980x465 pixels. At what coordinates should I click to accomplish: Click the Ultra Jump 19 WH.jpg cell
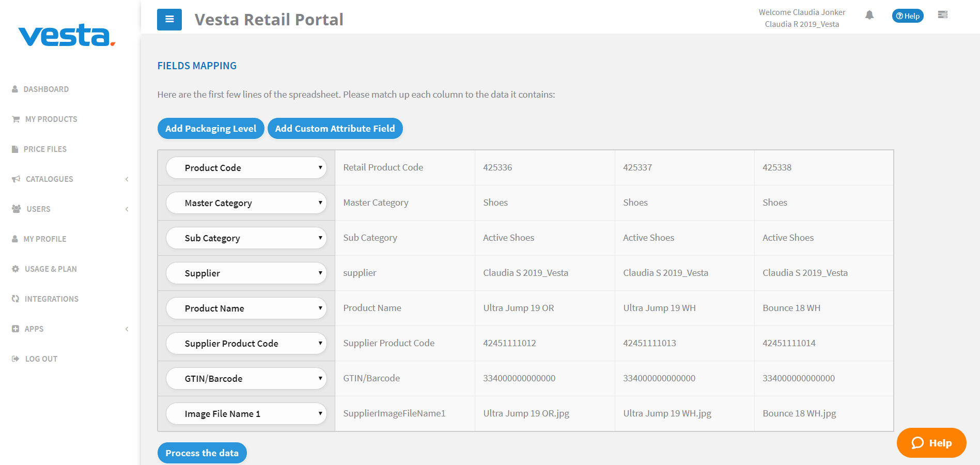click(685, 413)
